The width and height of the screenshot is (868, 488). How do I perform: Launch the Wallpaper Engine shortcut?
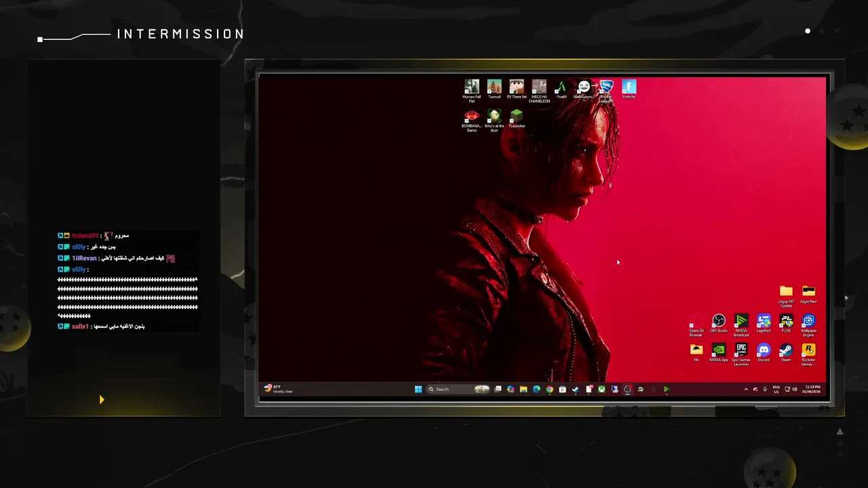(x=808, y=325)
